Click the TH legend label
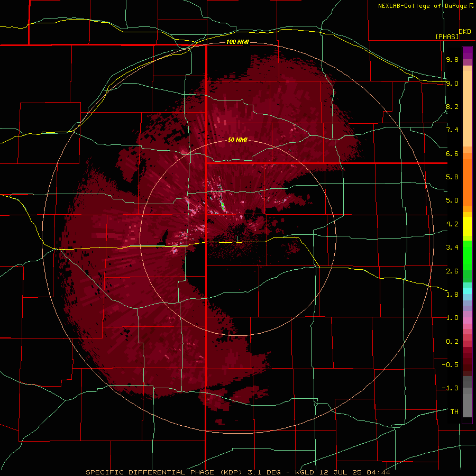 pos(454,412)
